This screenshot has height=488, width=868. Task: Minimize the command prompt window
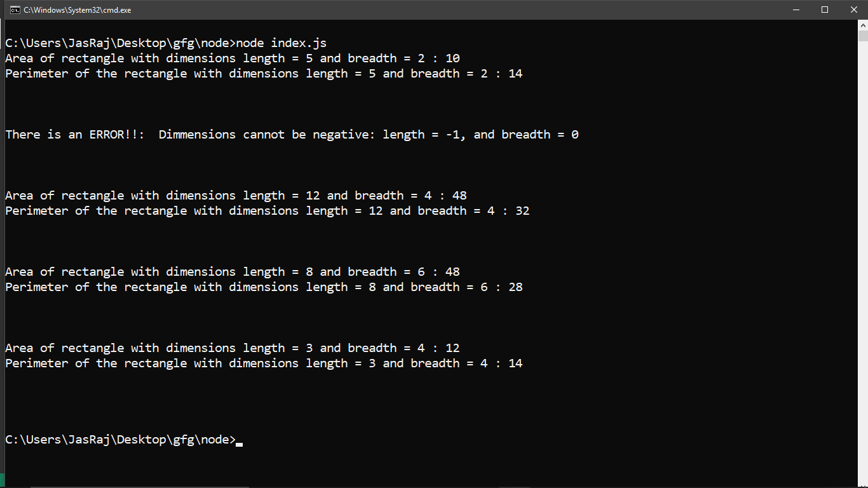pos(796,10)
